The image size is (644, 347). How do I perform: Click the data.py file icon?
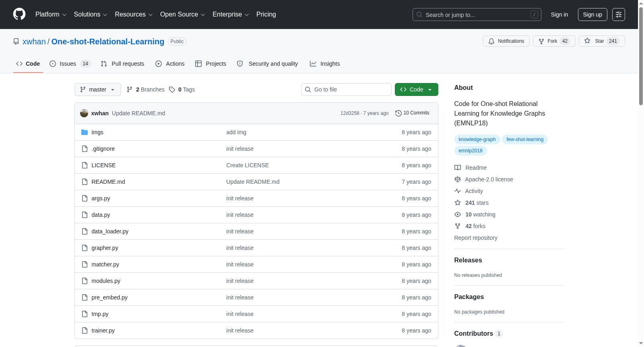click(x=85, y=215)
